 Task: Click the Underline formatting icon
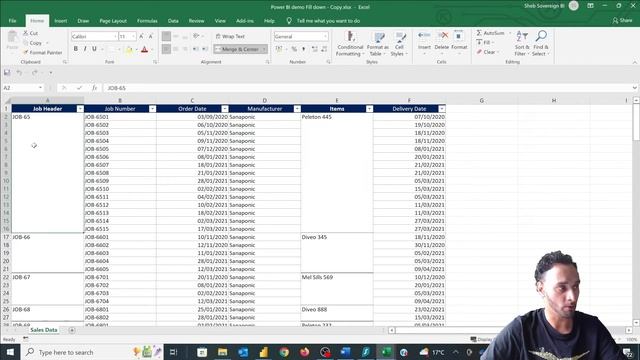94,49
